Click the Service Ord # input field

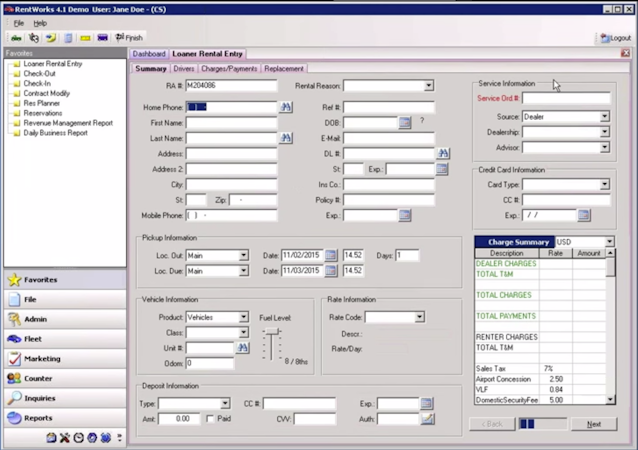click(566, 98)
